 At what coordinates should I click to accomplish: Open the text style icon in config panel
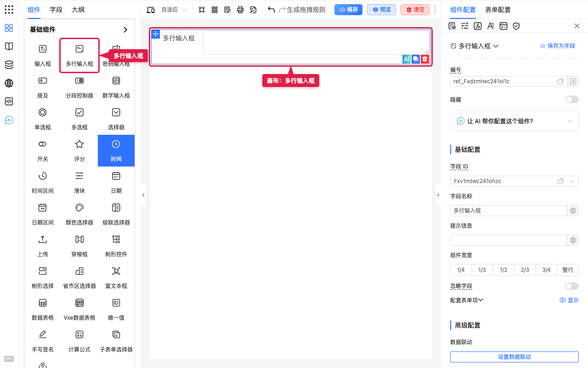[491, 26]
